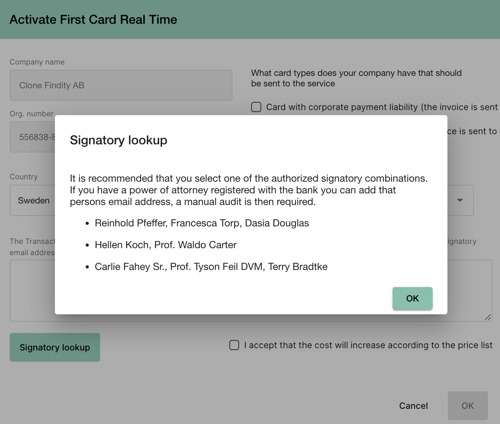This screenshot has width=500, height=424.
Task: Open the Country dropdown showing Sweden
Action: point(32,200)
